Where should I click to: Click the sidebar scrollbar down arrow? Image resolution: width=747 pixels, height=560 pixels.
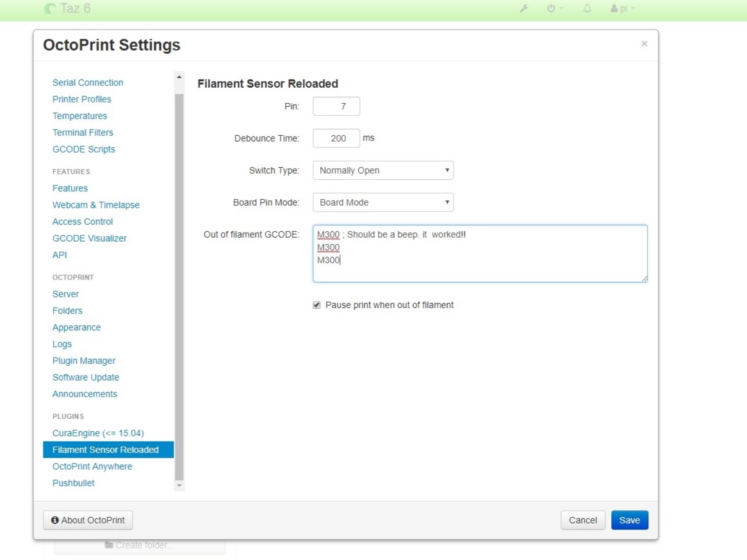pos(179,486)
